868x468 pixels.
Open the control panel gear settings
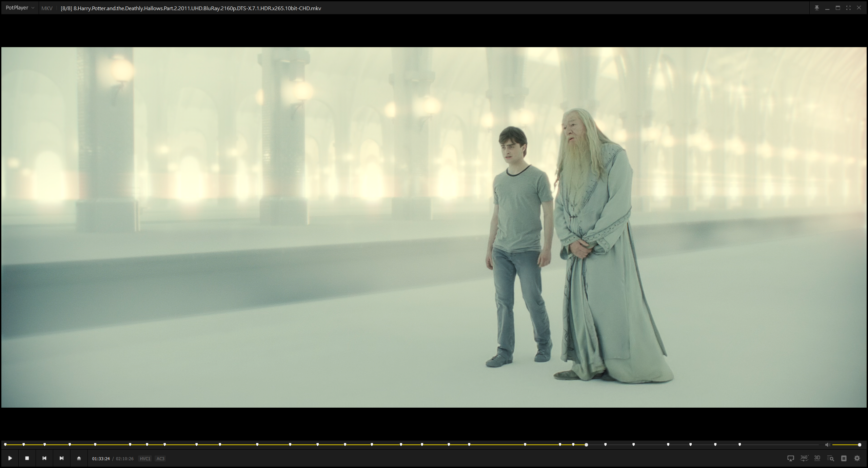pyautogui.click(x=857, y=459)
